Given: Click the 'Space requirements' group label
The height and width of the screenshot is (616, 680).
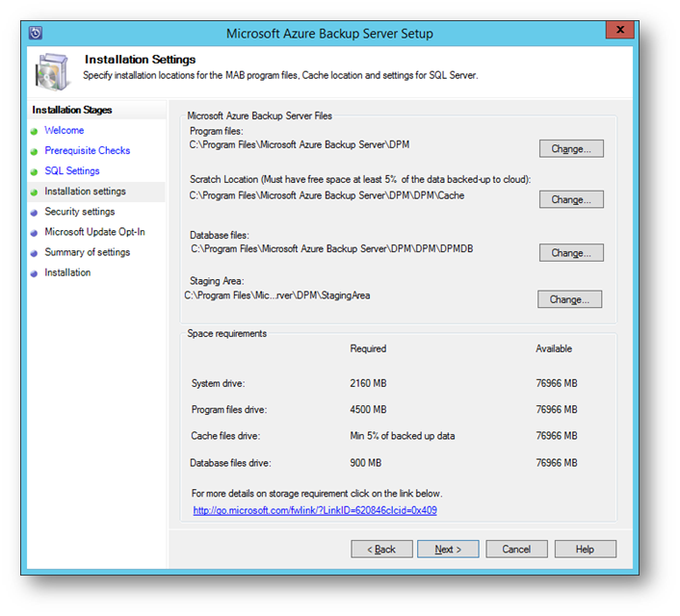Looking at the screenshot, I should coord(226,333).
